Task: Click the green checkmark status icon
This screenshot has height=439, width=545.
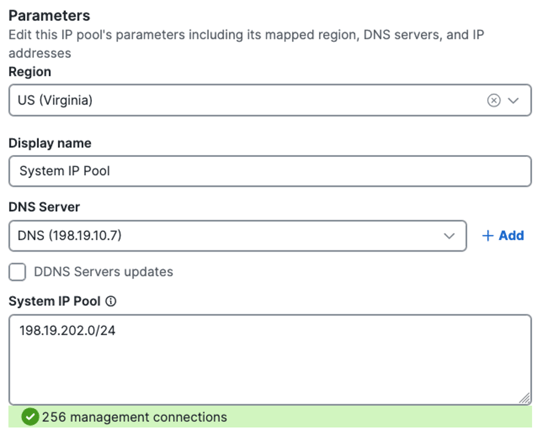Action: [x=30, y=417]
